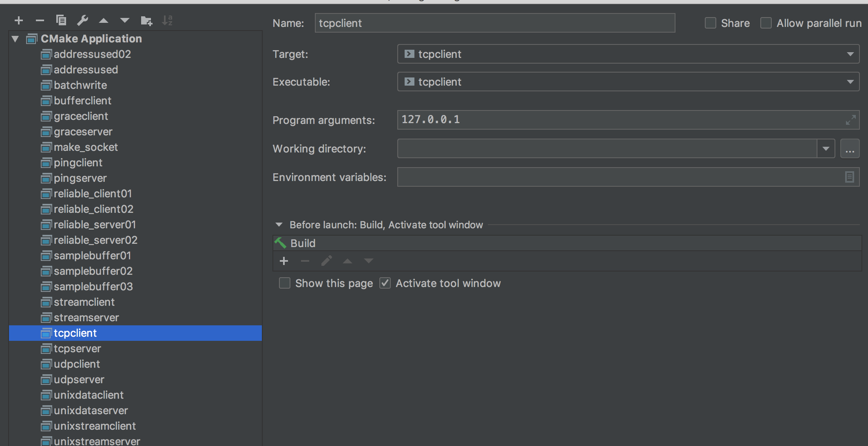Click the Environment variables edit icon

[x=849, y=177]
